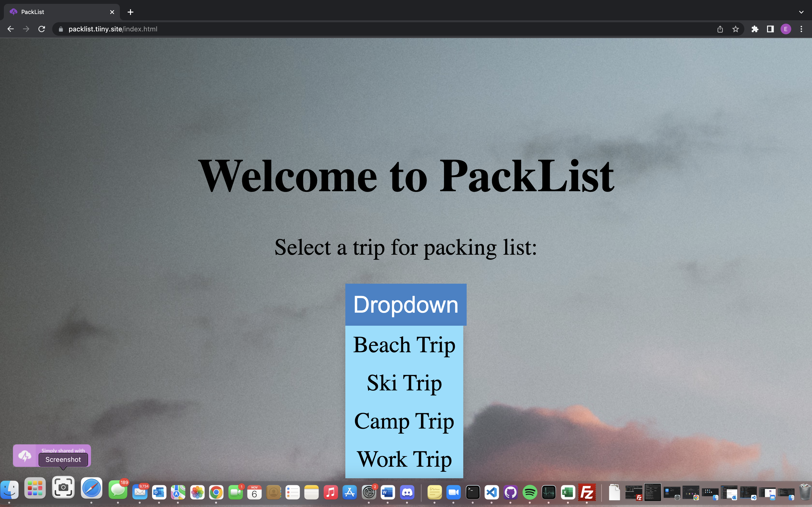Open the Chrome extensions puzzle icon
This screenshot has height=507, width=812.
[x=755, y=29]
